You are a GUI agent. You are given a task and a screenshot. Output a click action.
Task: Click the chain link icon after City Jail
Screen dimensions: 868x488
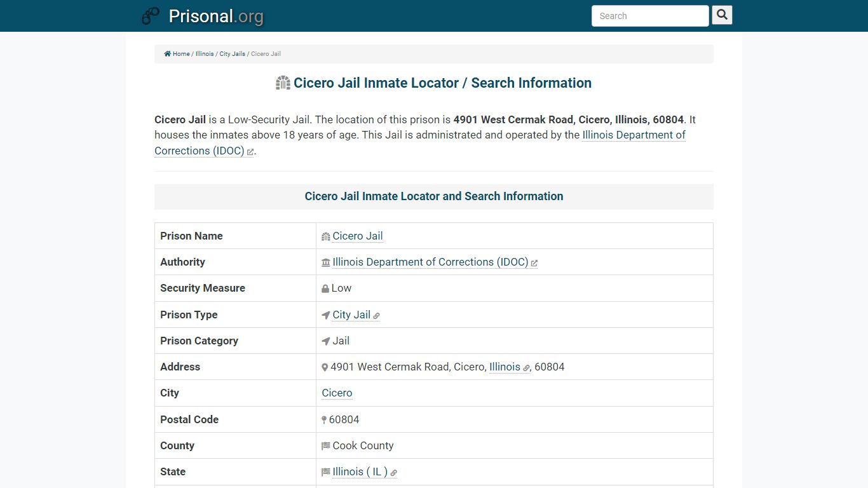click(376, 316)
